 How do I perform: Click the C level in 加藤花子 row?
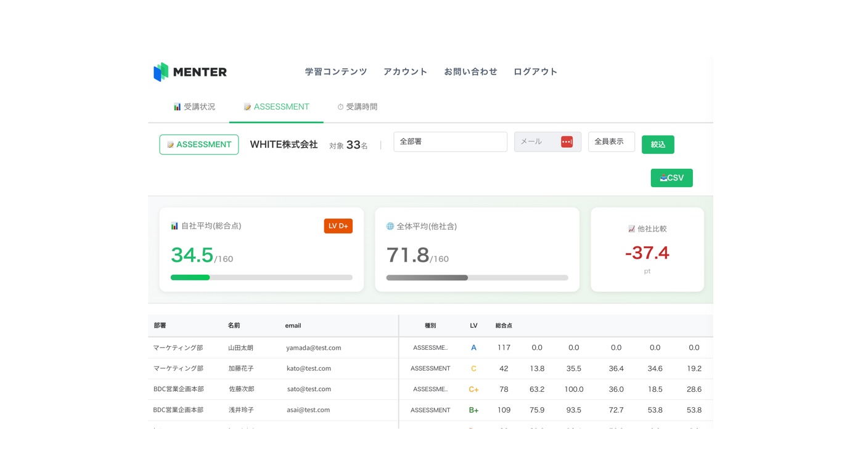473,368
